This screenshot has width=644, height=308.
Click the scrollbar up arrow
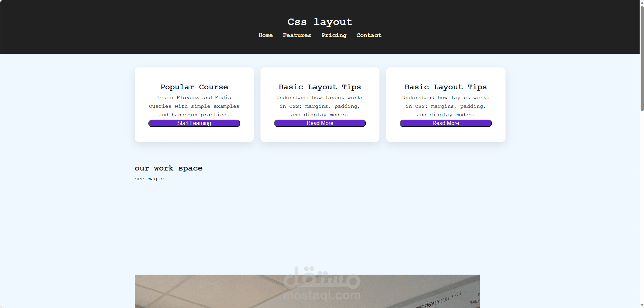click(641, 2)
